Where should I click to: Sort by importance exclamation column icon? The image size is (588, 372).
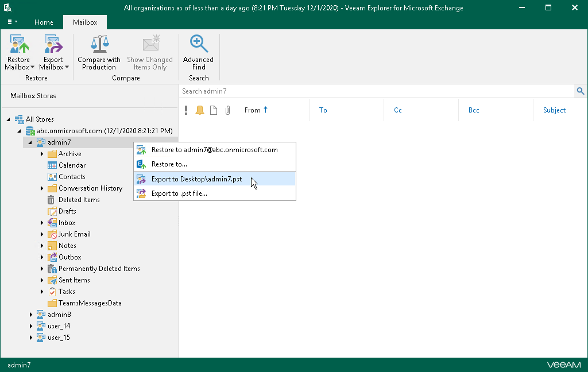[x=186, y=110]
